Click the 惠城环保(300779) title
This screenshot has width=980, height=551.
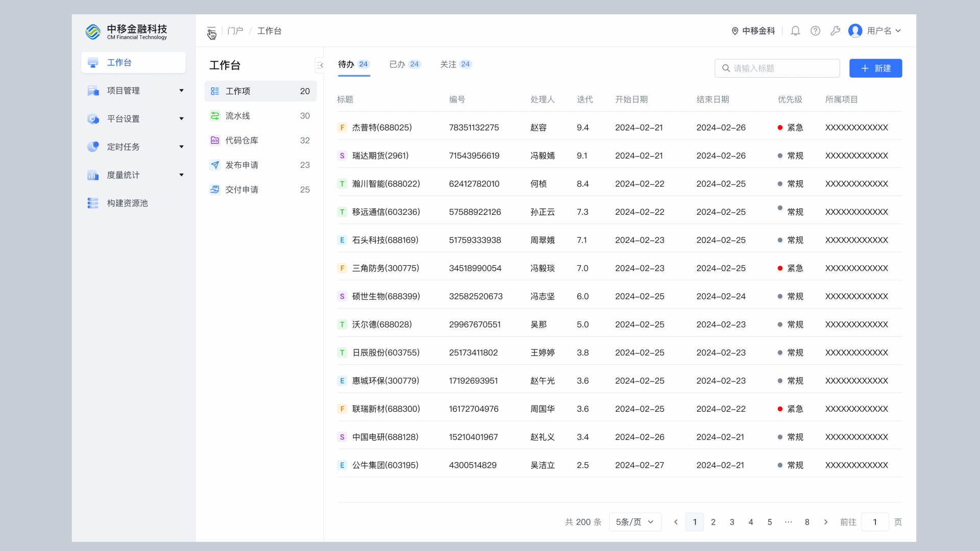coord(385,381)
